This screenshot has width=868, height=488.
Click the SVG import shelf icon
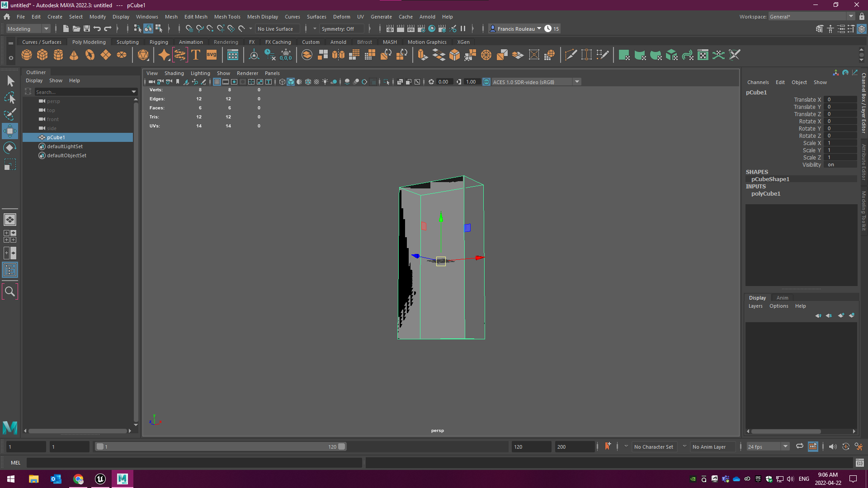tap(212, 55)
